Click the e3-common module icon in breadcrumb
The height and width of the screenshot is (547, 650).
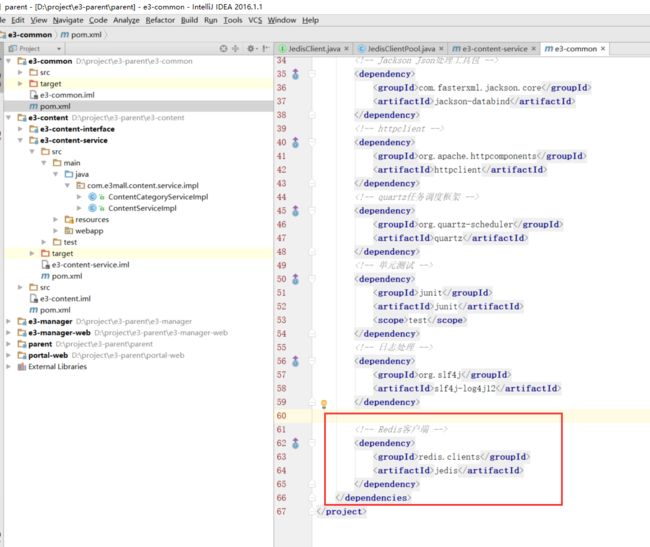tap(3, 35)
